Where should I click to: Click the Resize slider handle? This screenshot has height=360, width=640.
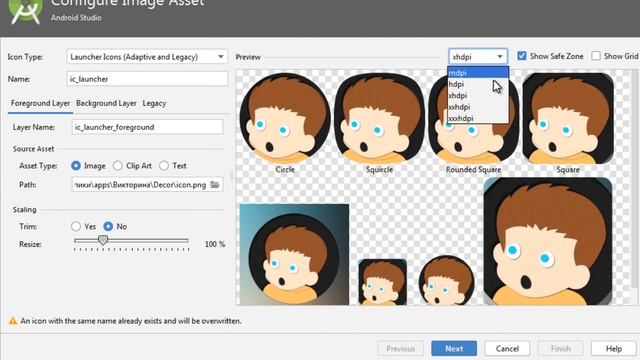[x=103, y=240]
